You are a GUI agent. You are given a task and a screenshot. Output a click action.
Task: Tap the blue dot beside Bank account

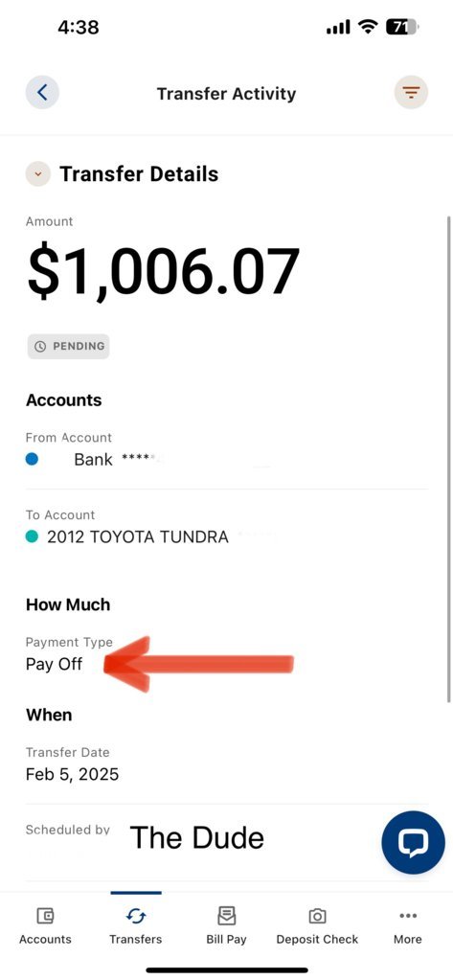point(32,460)
